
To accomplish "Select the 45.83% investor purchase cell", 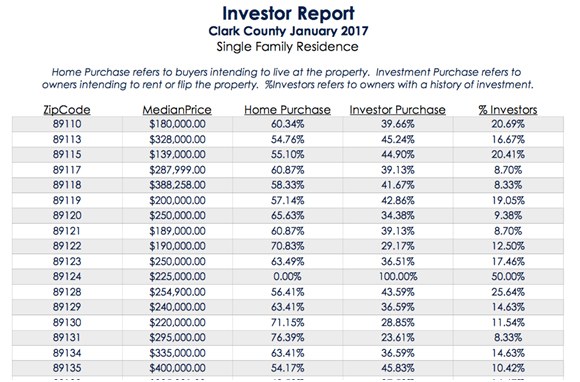I will pyautogui.click(x=398, y=368).
